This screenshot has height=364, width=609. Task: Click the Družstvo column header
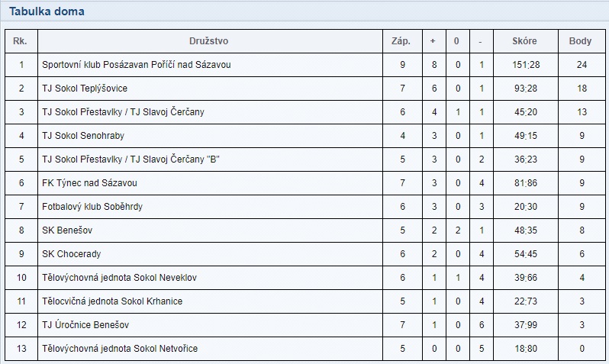[208, 41]
